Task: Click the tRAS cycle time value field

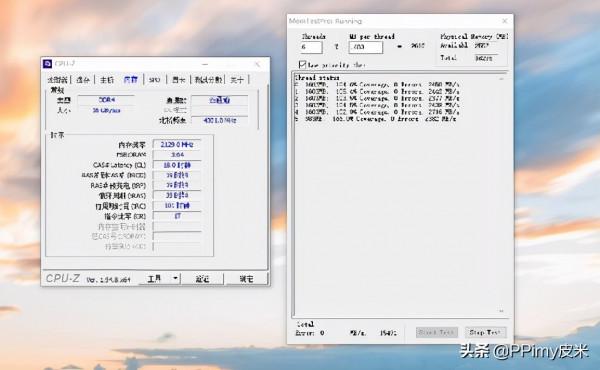Action: 177,196
